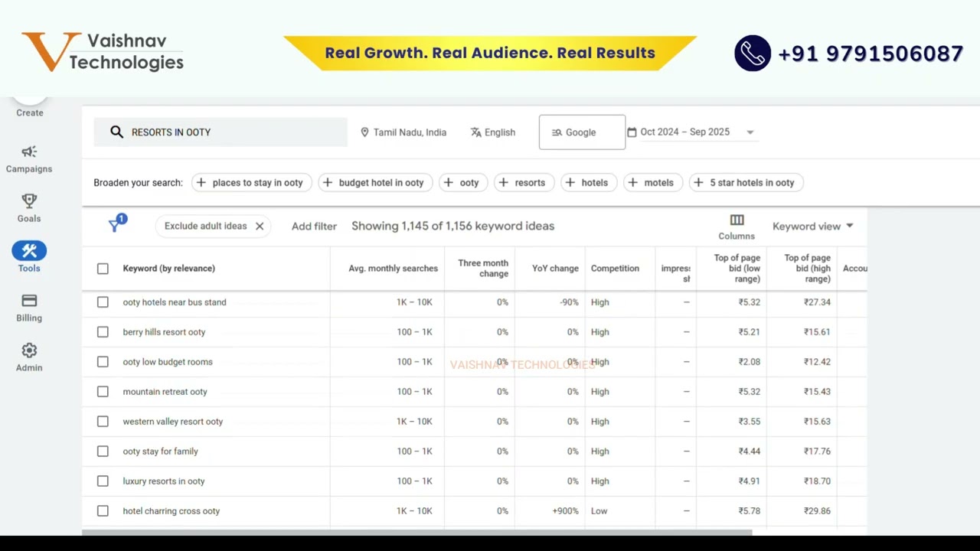Sort by Avg. monthly searches column
Viewport: 980px width, 551px height.
point(393,269)
